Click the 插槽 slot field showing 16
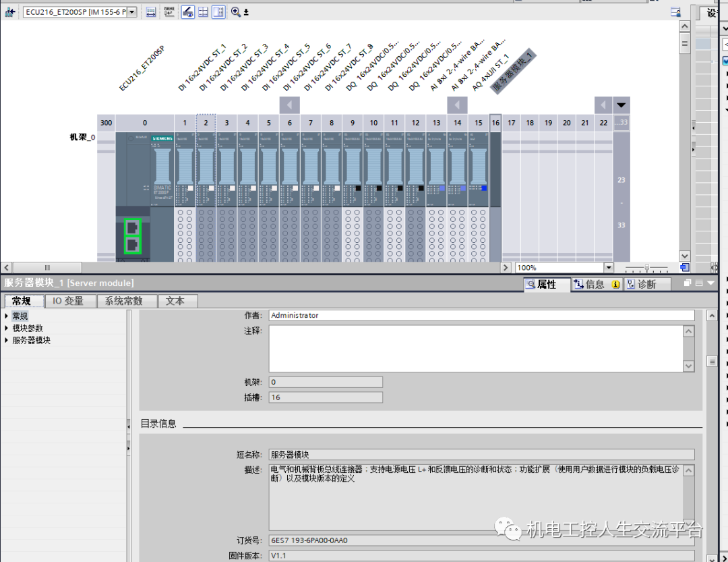Screen dimensions: 728x562 (326, 397)
